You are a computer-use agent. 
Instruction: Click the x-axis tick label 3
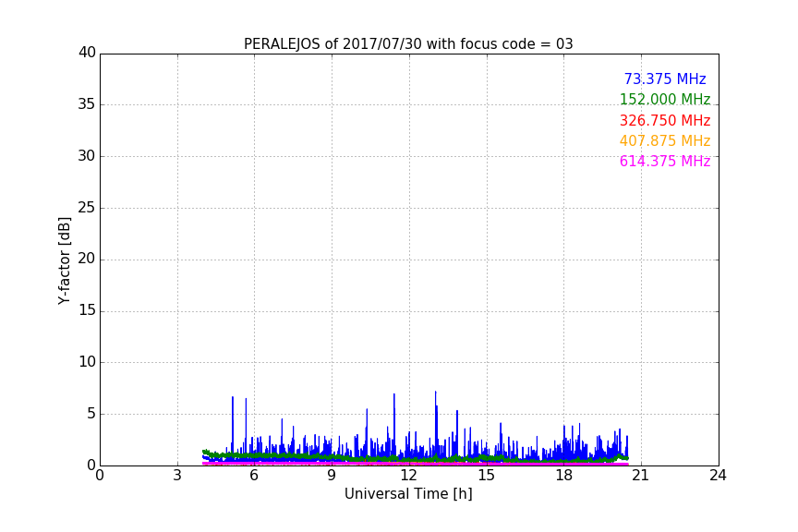[x=177, y=476]
